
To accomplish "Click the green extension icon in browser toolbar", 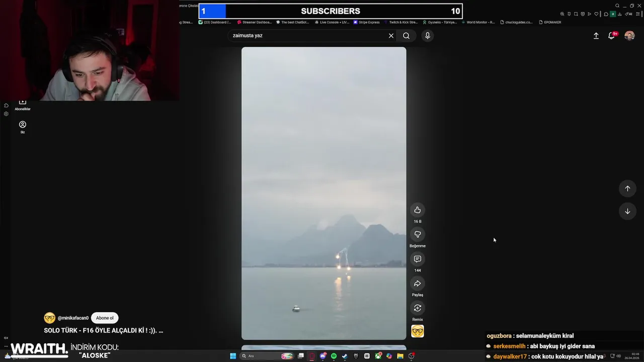I will [x=613, y=14].
